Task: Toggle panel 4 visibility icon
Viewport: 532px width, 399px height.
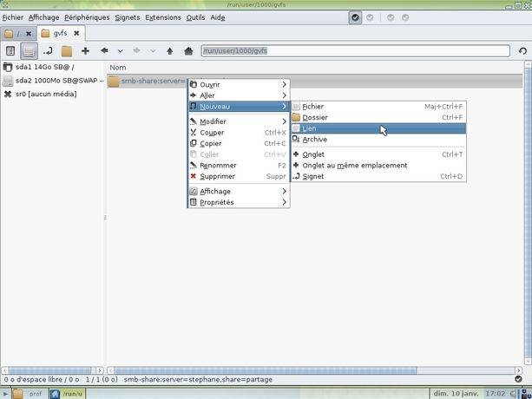Action: 405,17
